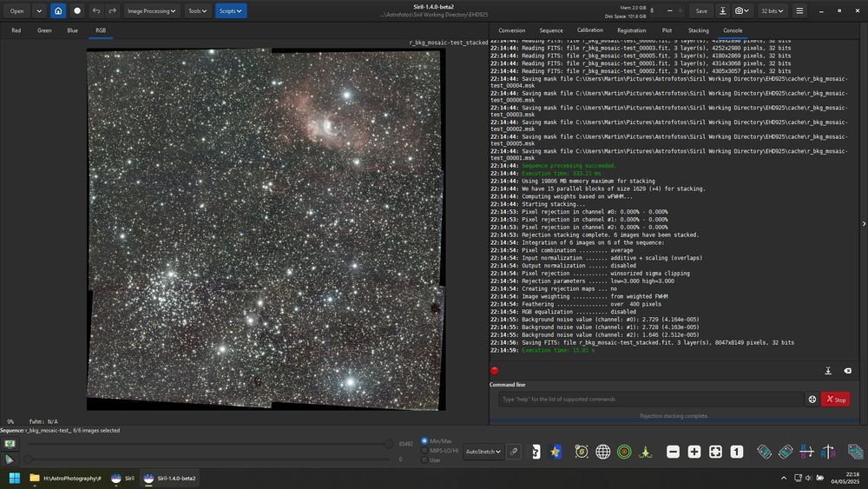Decrease thread count with minus stepper
The height and width of the screenshot is (489, 868).
pyautogui.click(x=670, y=10)
